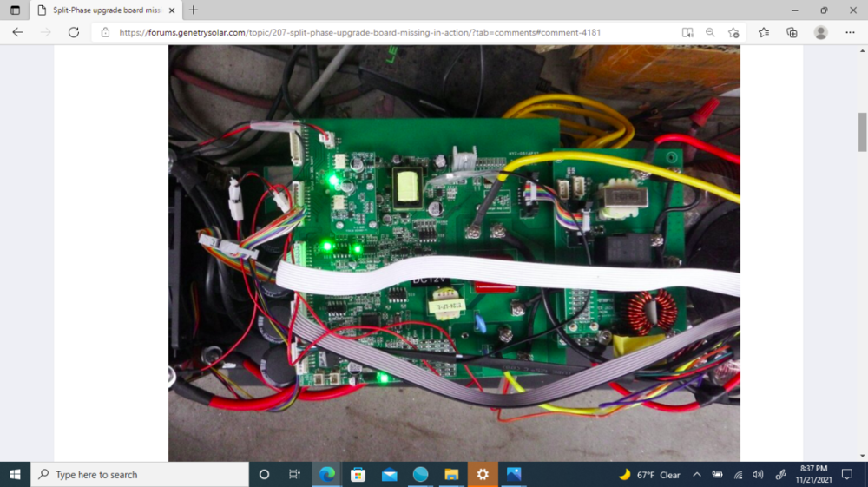868x487 pixels.
Task: Click the circuit board photo
Action: [454, 253]
